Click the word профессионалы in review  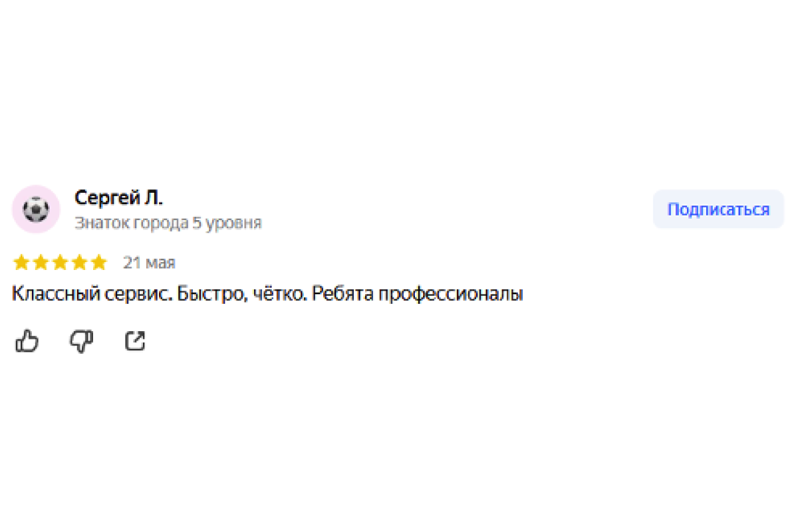coord(450,294)
